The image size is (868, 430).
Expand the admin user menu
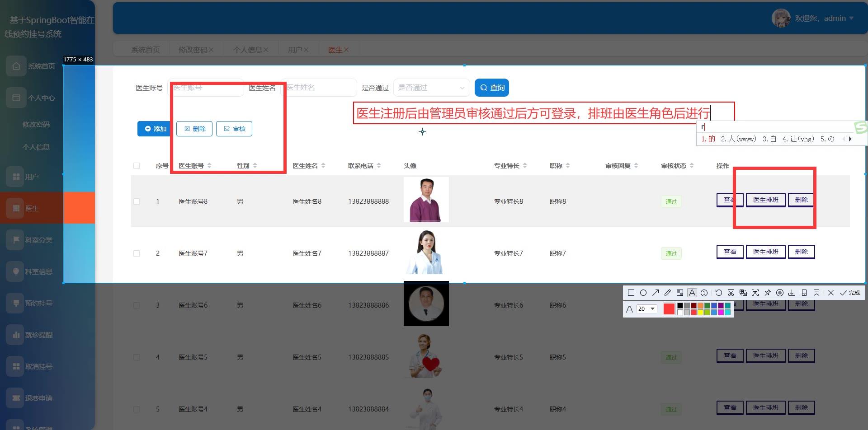851,18
